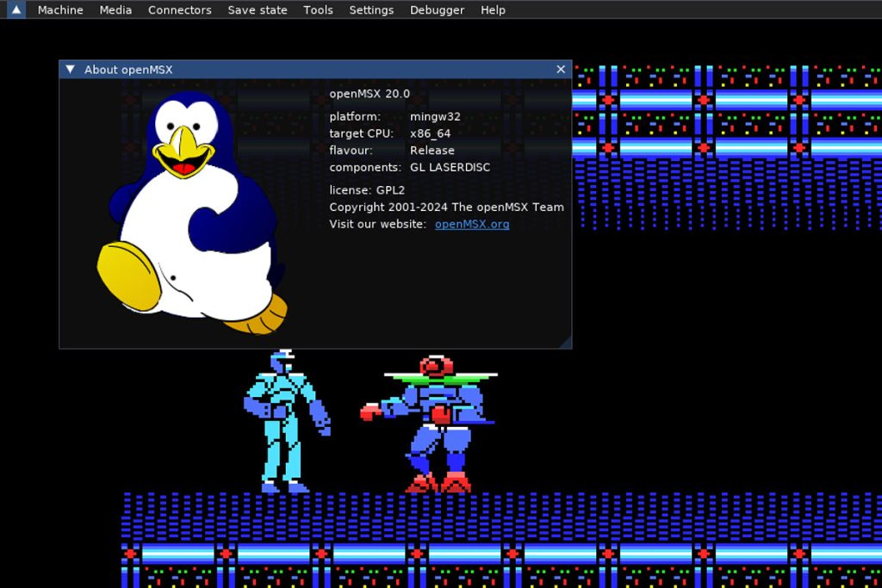Screen dimensions: 882x588
Task: Click the GL LASERDISC components text
Action: (x=449, y=167)
